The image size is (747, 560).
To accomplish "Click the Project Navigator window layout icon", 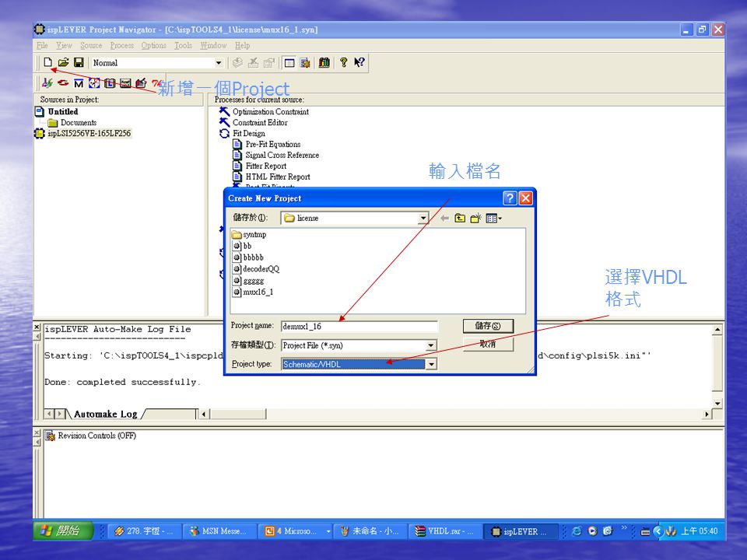I will coord(289,63).
